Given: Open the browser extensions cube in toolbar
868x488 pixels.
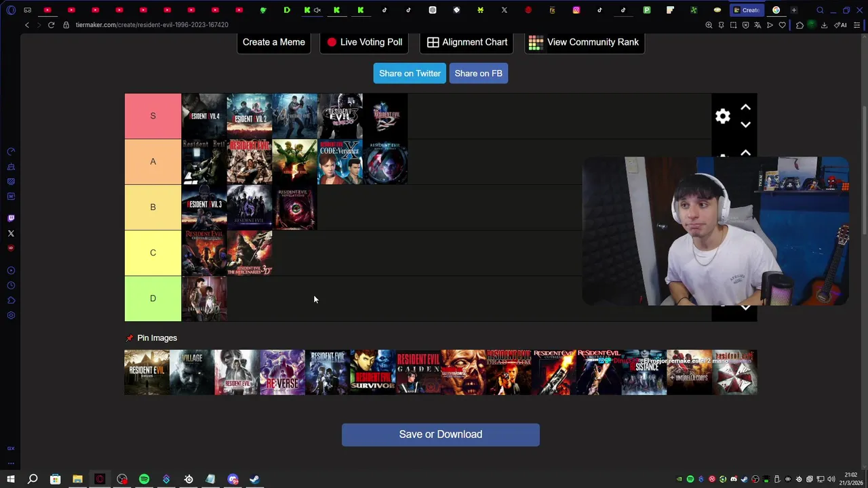Looking at the screenshot, I should click(800, 25).
